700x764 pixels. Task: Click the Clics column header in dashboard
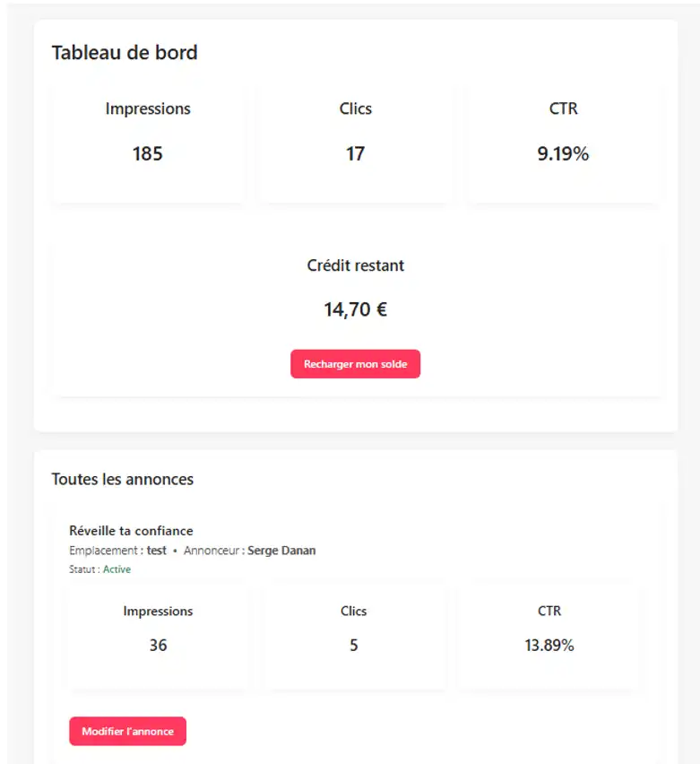(x=355, y=109)
